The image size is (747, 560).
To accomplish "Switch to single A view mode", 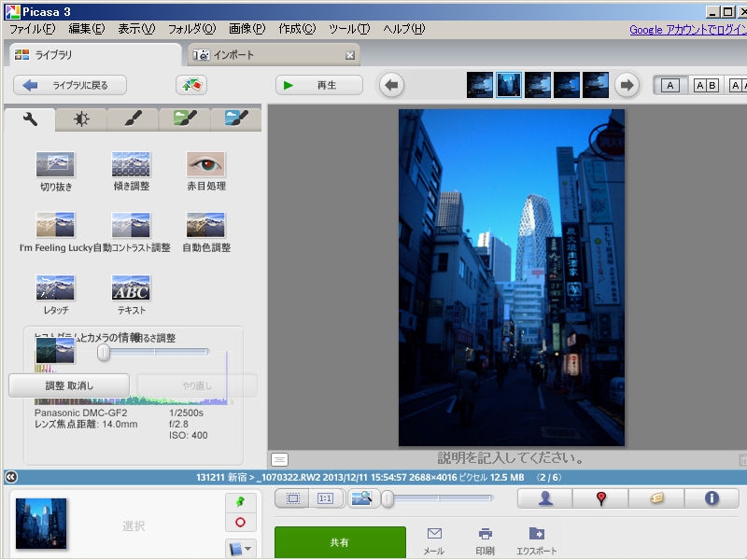I will pos(669,85).
